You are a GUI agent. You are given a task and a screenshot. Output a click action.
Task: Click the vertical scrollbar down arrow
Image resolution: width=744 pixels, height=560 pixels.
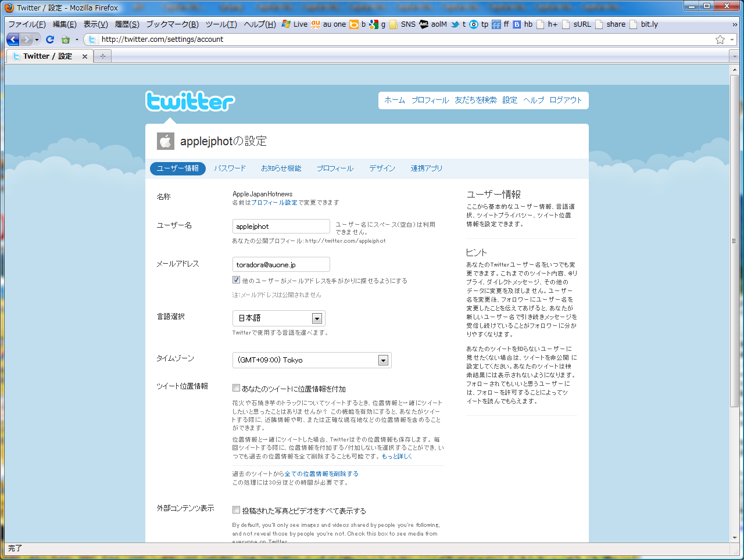click(735, 538)
